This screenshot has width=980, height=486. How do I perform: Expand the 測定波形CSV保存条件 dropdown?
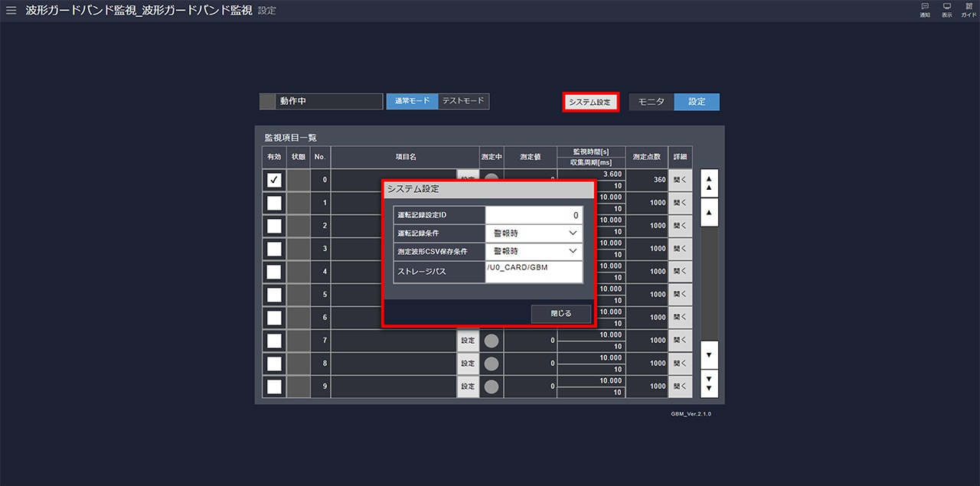534,251
